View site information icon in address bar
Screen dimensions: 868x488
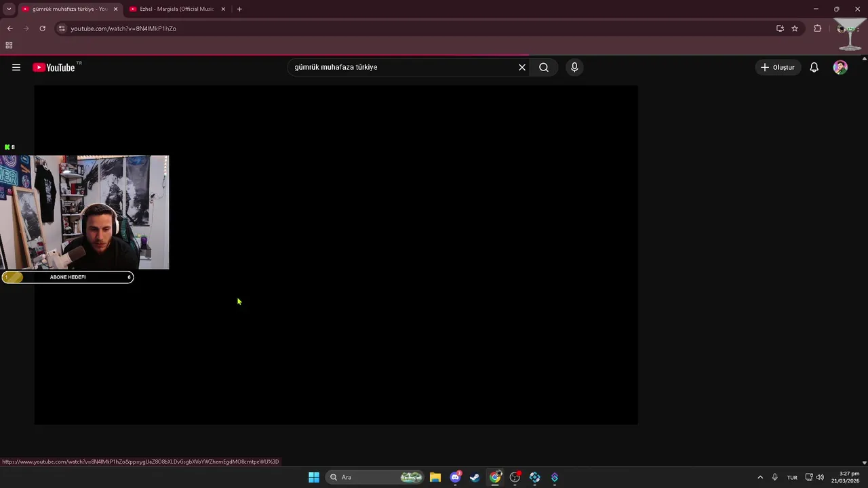(x=62, y=28)
